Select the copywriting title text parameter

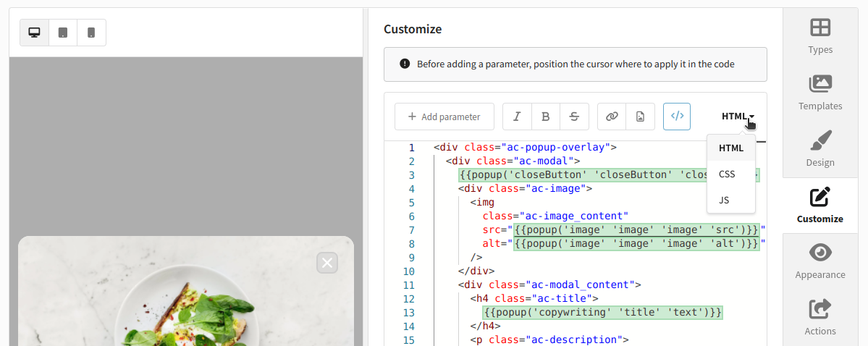coord(602,313)
